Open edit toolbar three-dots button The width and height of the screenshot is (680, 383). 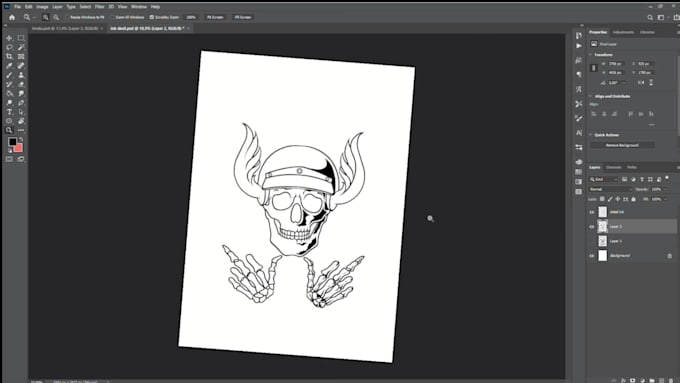(21, 130)
